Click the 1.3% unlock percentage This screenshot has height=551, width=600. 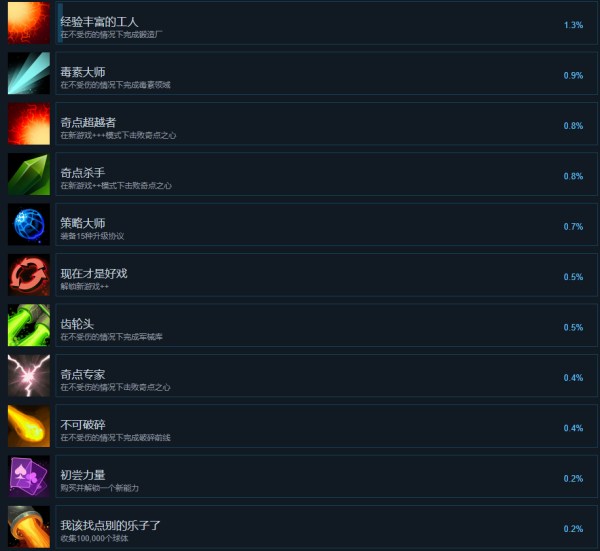[x=573, y=25]
